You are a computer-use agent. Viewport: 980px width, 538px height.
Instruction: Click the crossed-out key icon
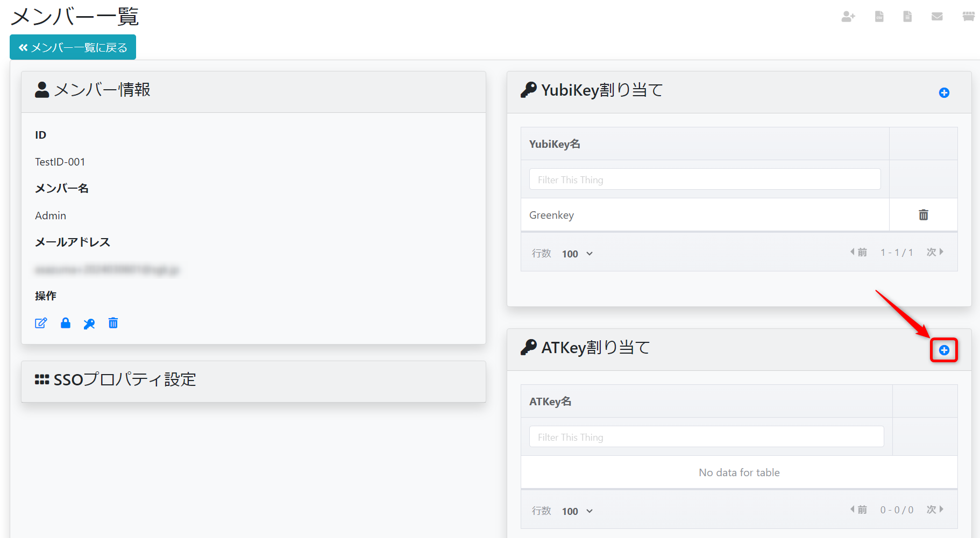89,323
